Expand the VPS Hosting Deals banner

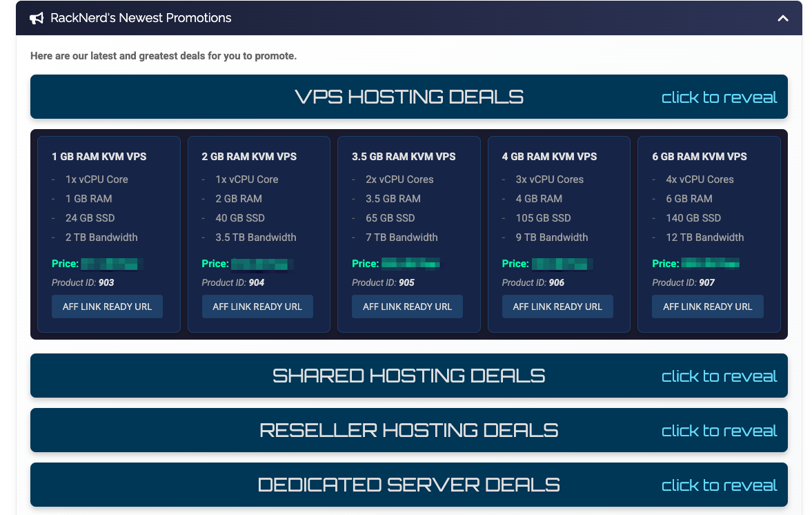(408, 97)
